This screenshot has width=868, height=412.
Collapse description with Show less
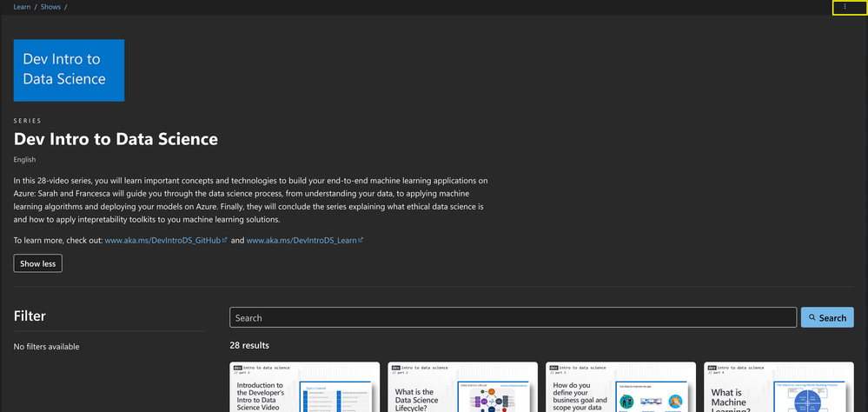(x=37, y=263)
